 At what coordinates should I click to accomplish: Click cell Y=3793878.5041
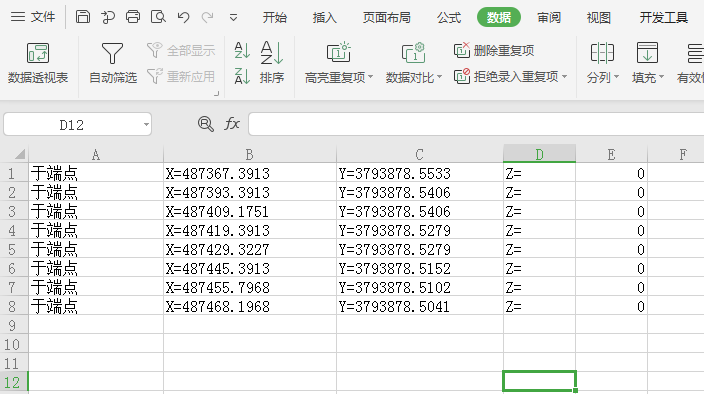(x=419, y=306)
